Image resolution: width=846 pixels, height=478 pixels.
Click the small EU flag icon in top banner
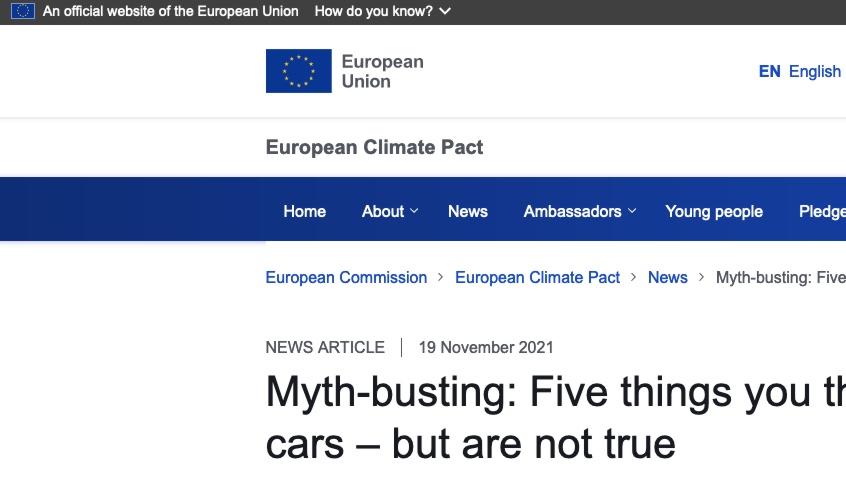(x=22, y=11)
